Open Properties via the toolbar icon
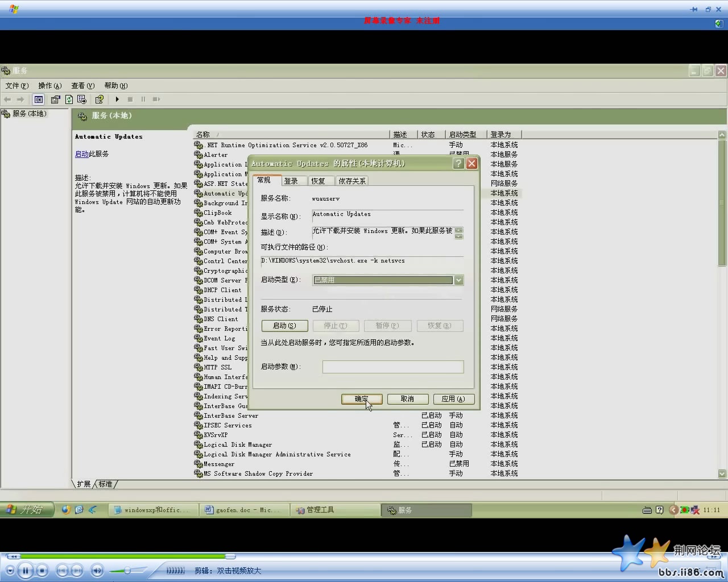The height and width of the screenshot is (582, 728). click(x=55, y=99)
